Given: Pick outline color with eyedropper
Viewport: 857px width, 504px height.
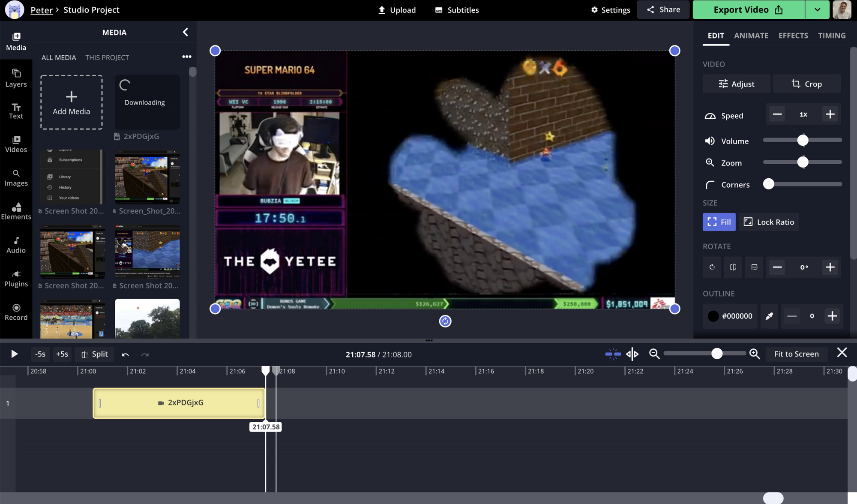Looking at the screenshot, I should [769, 316].
